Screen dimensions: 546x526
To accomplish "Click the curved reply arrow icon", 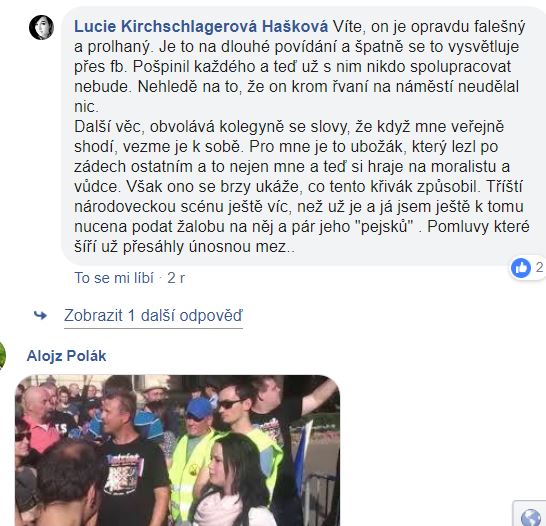I will point(40,315).
